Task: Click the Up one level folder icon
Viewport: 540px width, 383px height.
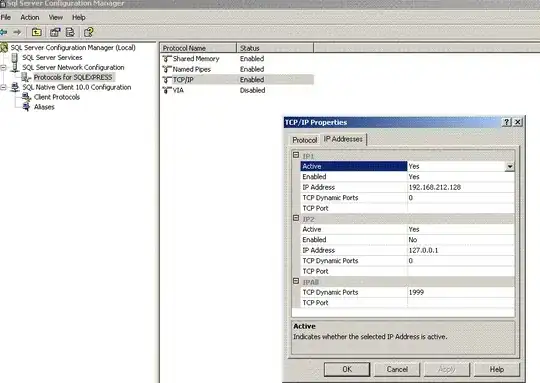Action: click(x=37, y=32)
